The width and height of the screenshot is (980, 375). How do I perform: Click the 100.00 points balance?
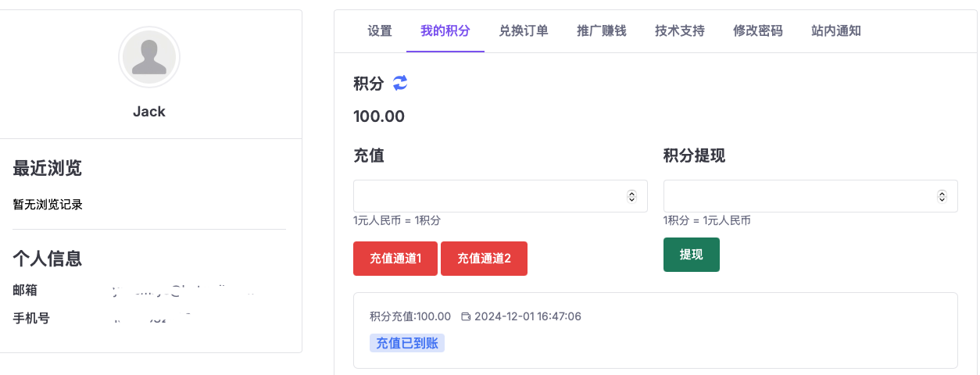[379, 117]
